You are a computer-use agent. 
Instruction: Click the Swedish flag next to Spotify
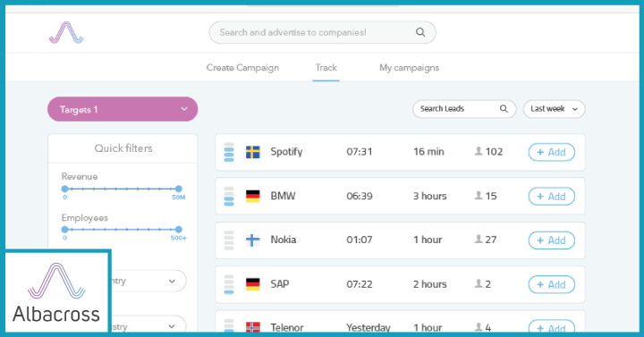[252, 152]
